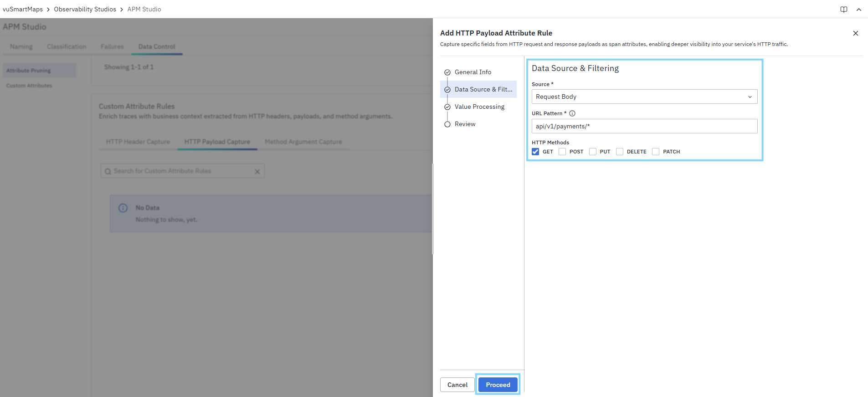The height and width of the screenshot is (397, 868).
Task: Click the 'Data Source & Filtering' heading
Action: pos(575,68)
